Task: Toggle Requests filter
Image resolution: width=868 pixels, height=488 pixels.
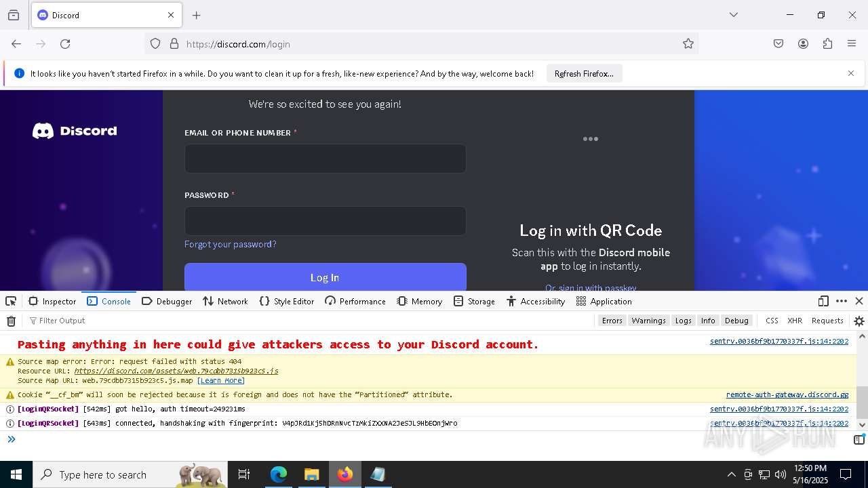Action: tap(827, 321)
